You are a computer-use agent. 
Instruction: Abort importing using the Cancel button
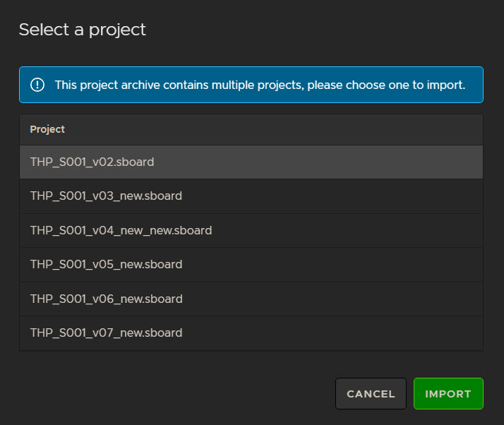point(371,394)
